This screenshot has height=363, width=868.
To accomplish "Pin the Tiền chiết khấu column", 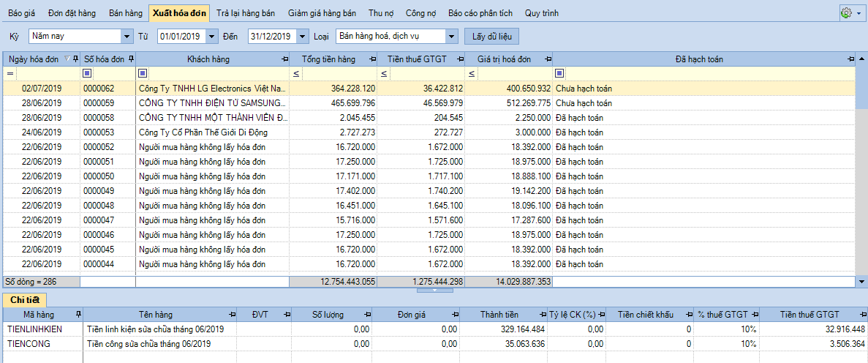I will (x=688, y=315).
